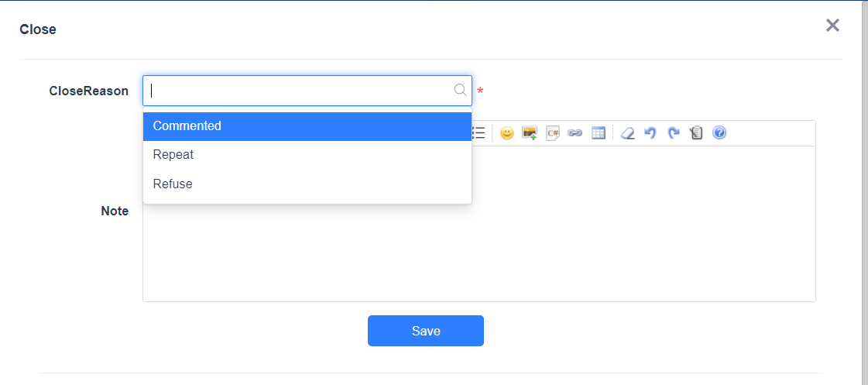Insert a table into the note

tap(598, 133)
